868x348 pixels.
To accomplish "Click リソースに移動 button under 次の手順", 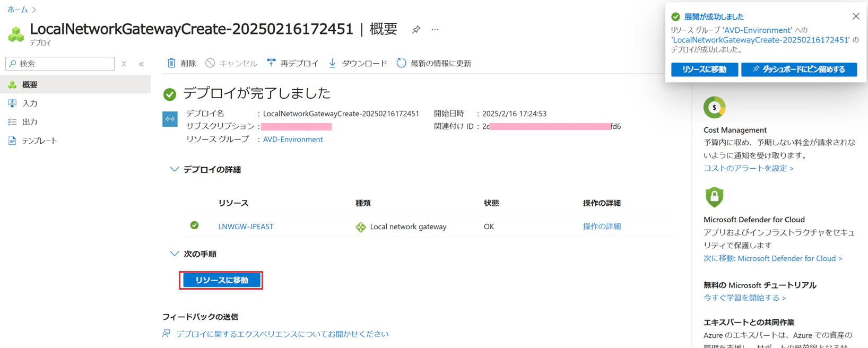I will coord(222,280).
